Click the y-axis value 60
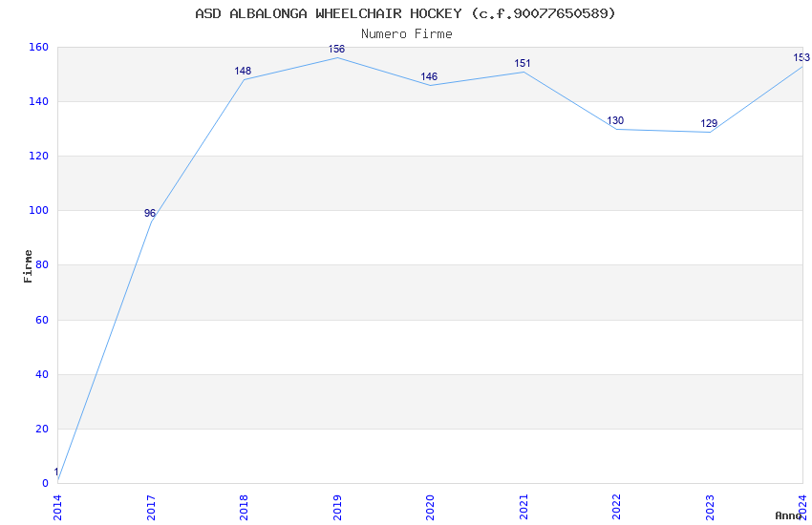Screen dimensions: 812x525 tap(42, 320)
